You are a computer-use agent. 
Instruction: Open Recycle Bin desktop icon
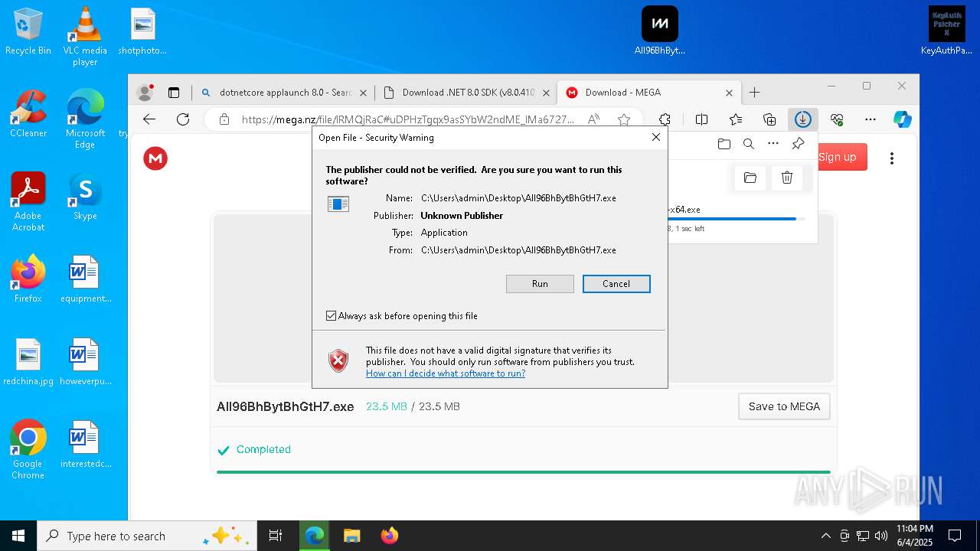point(28,32)
